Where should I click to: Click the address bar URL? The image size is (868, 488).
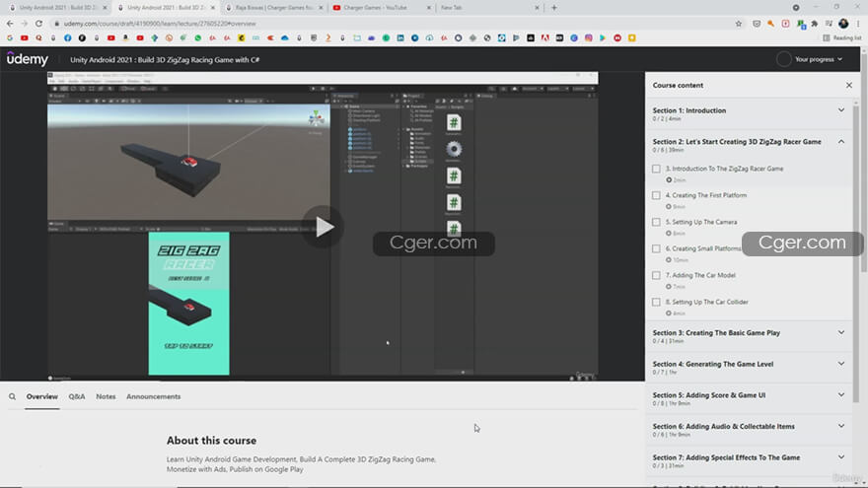[x=160, y=24]
